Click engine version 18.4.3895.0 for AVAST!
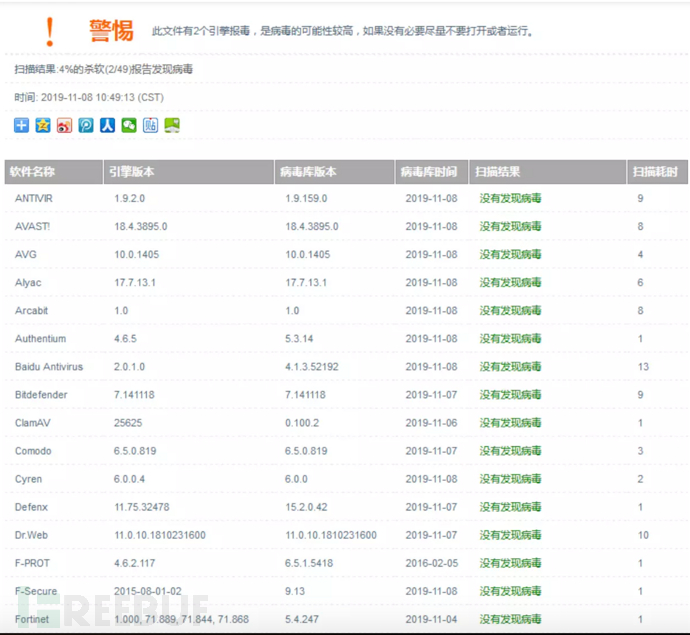The height and width of the screenshot is (635, 690). (x=141, y=227)
